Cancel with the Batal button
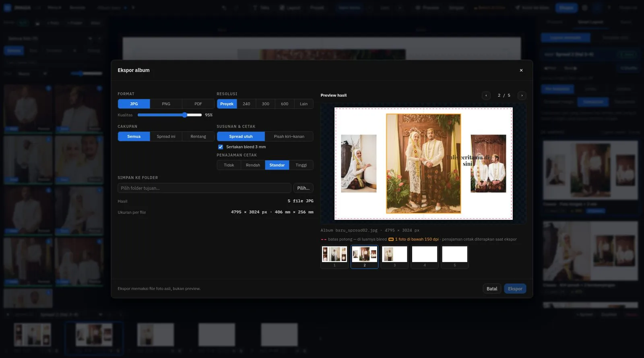 click(x=492, y=289)
